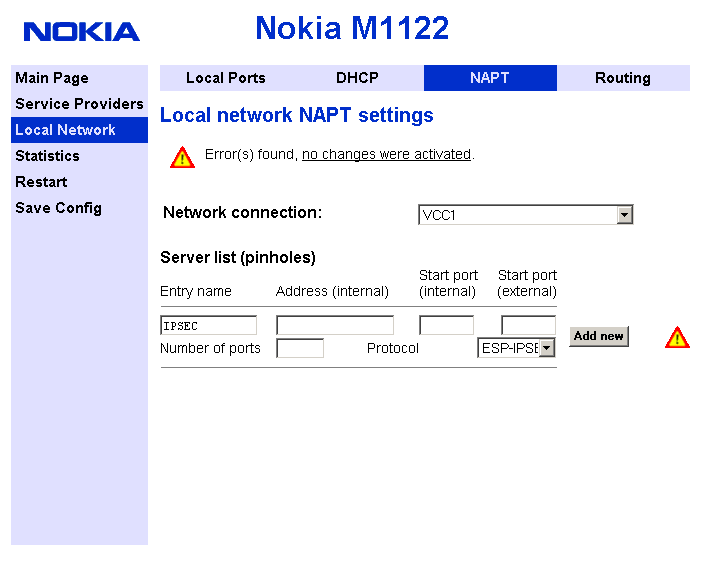Click the 'Local network NAPT settings' heading

tap(297, 115)
